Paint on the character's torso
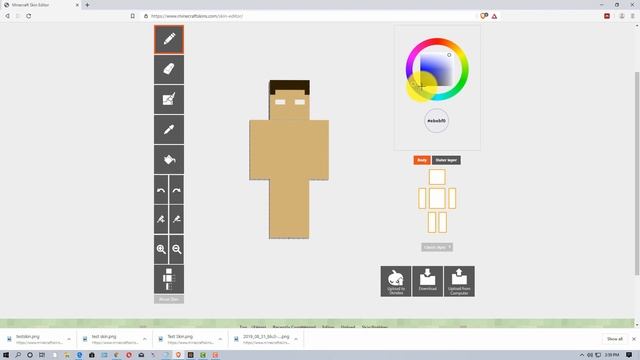Viewport: 640px width, 360px height. 289,149
